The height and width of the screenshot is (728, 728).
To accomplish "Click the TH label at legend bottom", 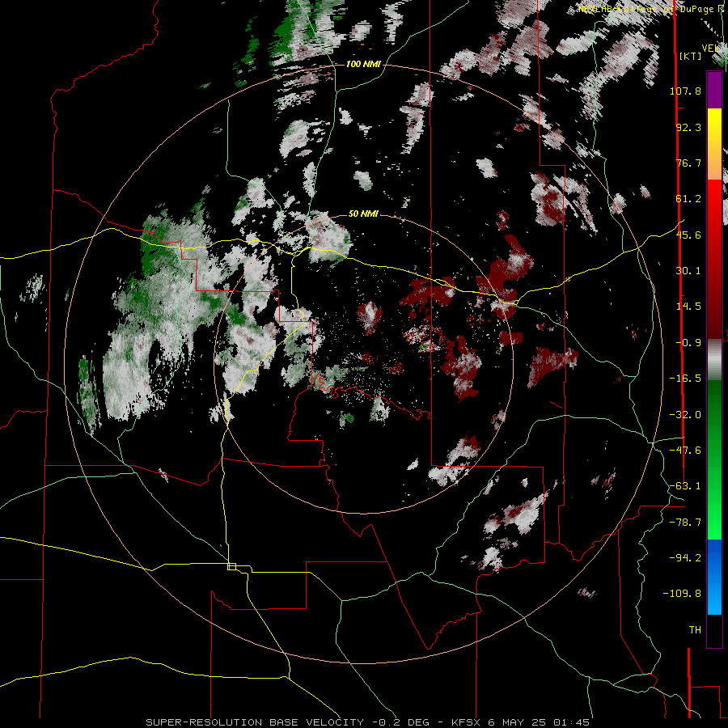I will click(695, 630).
